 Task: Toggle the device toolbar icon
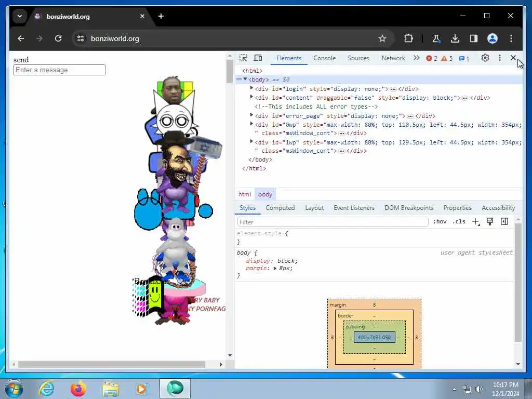258,58
